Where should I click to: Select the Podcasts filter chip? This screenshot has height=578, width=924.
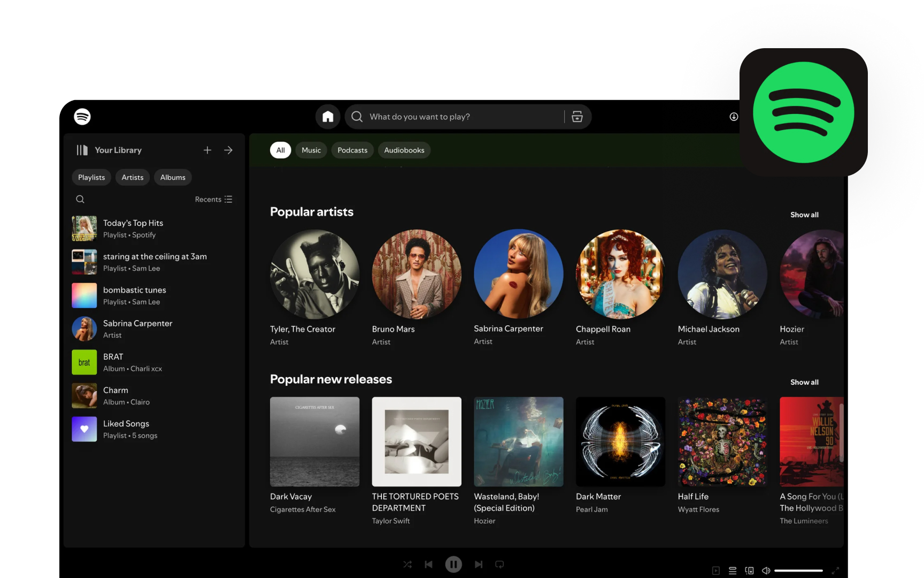(352, 150)
